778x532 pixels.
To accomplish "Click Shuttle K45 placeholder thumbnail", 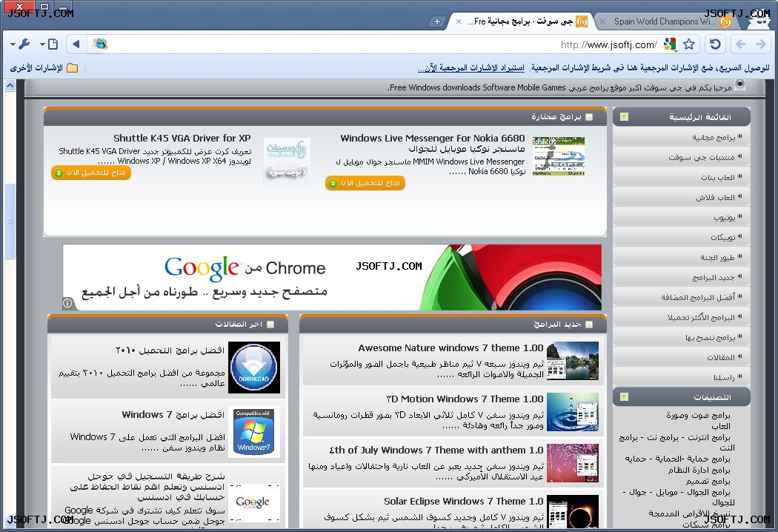I will click(x=287, y=161).
